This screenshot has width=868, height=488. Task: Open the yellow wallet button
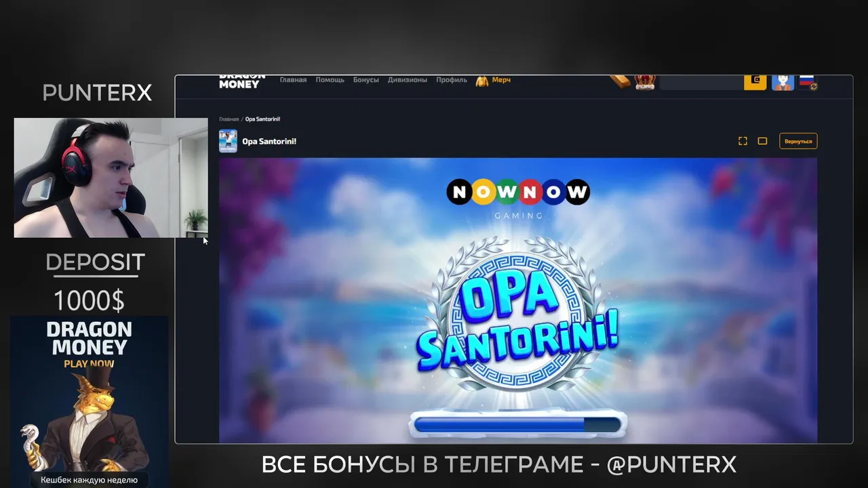pyautogui.click(x=755, y=82)
